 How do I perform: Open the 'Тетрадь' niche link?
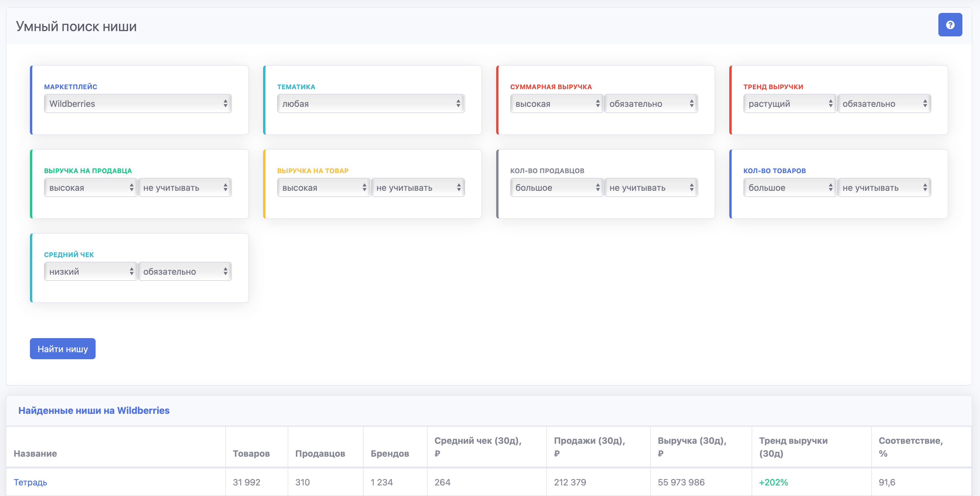(x=30, y=482)
